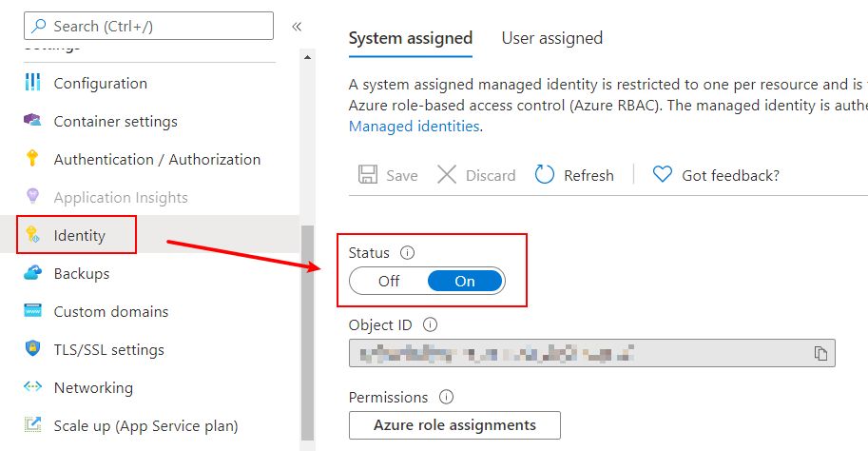
Task: Click the Discard button label
Action: (491, 175)
